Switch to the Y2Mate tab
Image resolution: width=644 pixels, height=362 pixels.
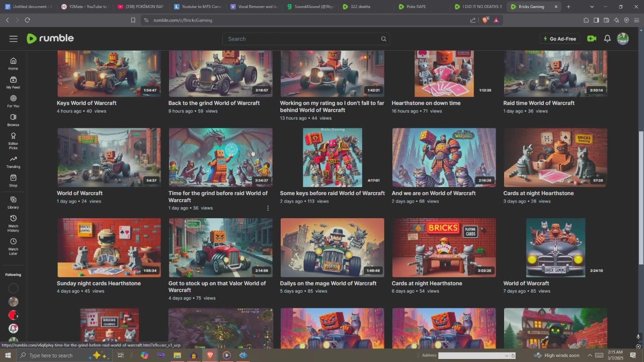tap(84, 7)
